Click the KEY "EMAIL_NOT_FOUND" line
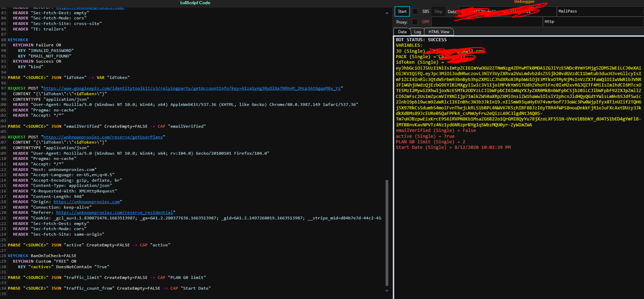Viewport: 644px width, 299px height. click(x=45, y=56)
